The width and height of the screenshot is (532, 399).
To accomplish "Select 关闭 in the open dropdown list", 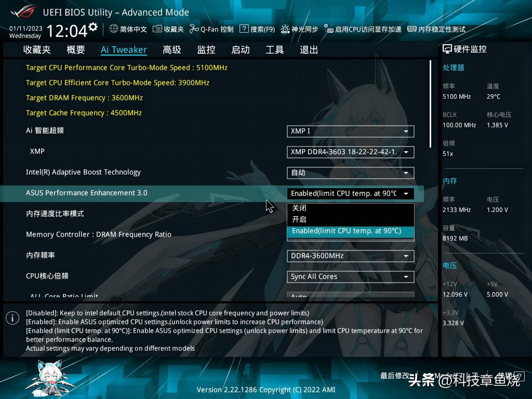I will click(x=299, y=207).
